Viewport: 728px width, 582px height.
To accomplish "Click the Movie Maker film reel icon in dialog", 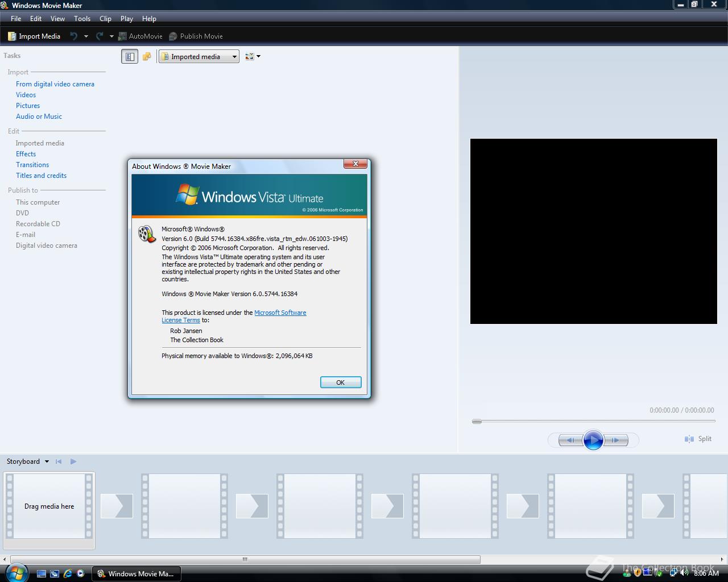I will [147, 234].
